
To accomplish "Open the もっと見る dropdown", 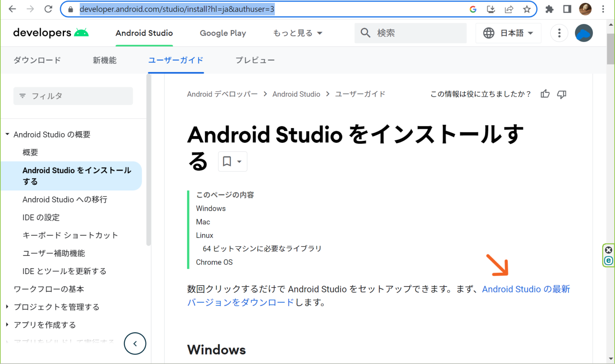I will tap(298, 33).
